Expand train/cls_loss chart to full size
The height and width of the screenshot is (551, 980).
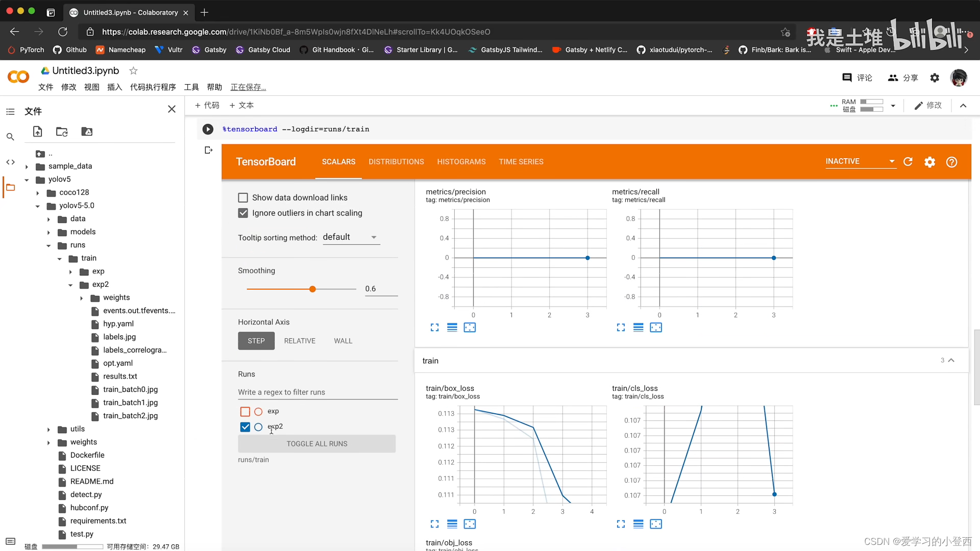[x=621, y=524]
